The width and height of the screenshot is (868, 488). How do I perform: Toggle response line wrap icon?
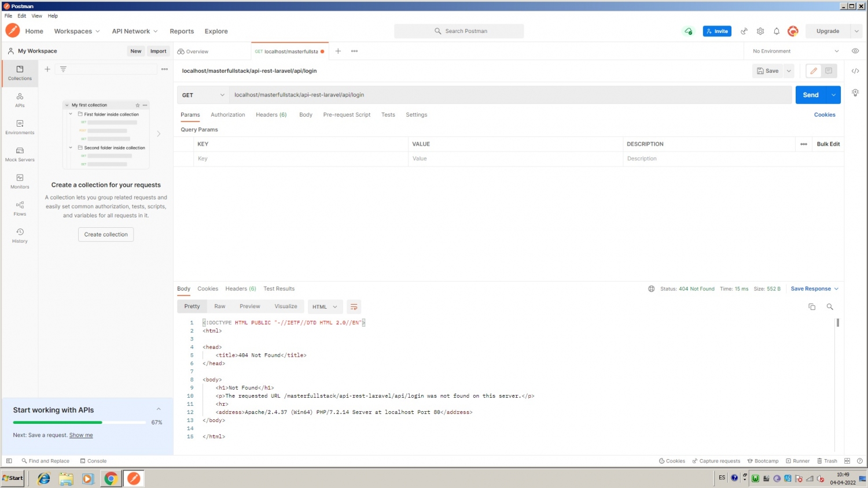354,306
